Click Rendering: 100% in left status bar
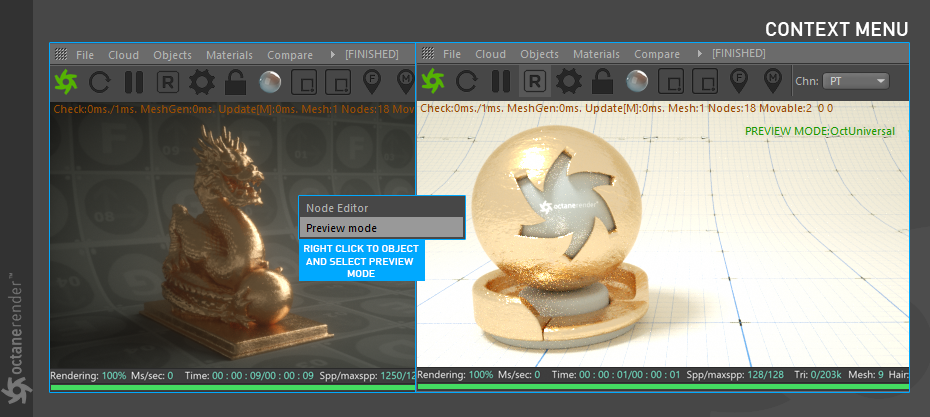 coord(88,375)
